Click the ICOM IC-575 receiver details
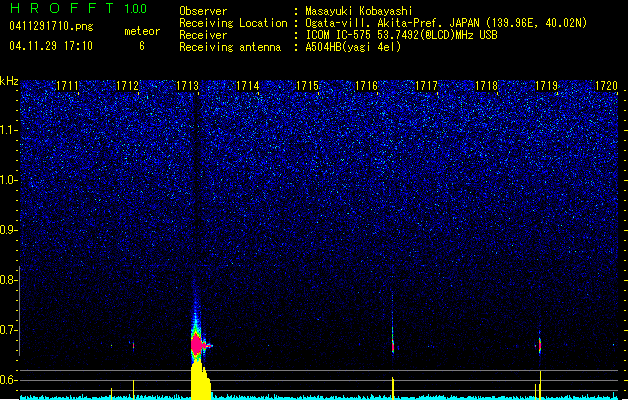The image size is (629, 400). point(401,35)
